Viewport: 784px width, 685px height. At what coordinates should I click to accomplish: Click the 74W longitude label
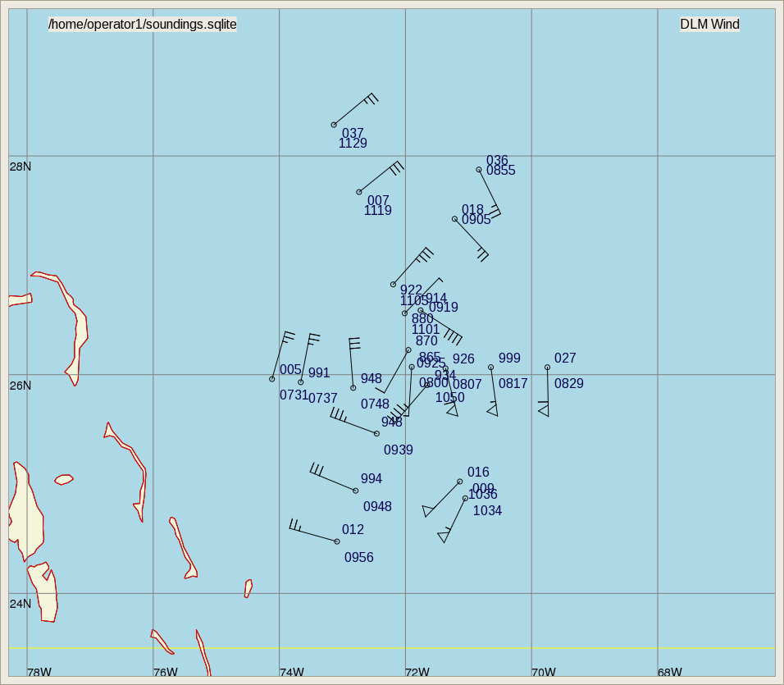tap(291, 672)
